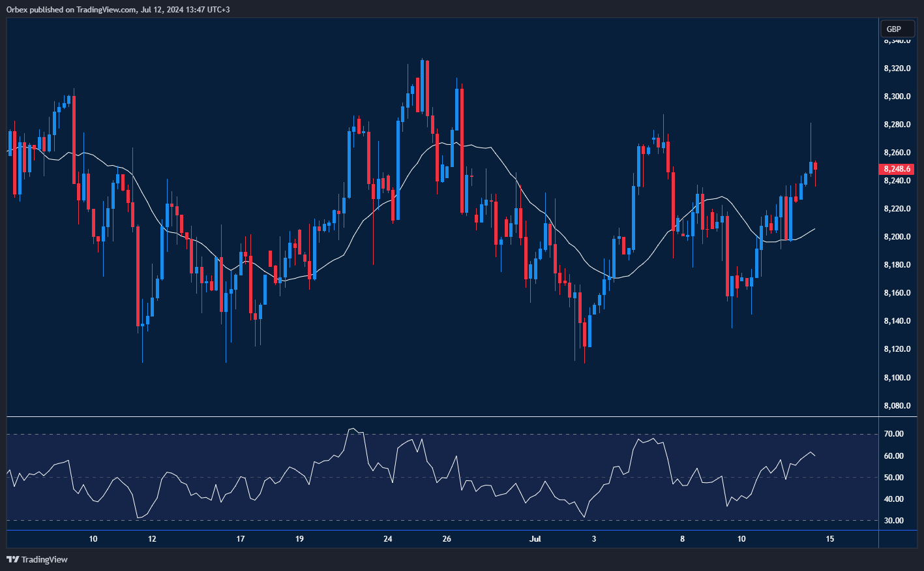924x571 pixels.
Task: Select the 17 date marker on time axis
Action: (x=241, y=539)
